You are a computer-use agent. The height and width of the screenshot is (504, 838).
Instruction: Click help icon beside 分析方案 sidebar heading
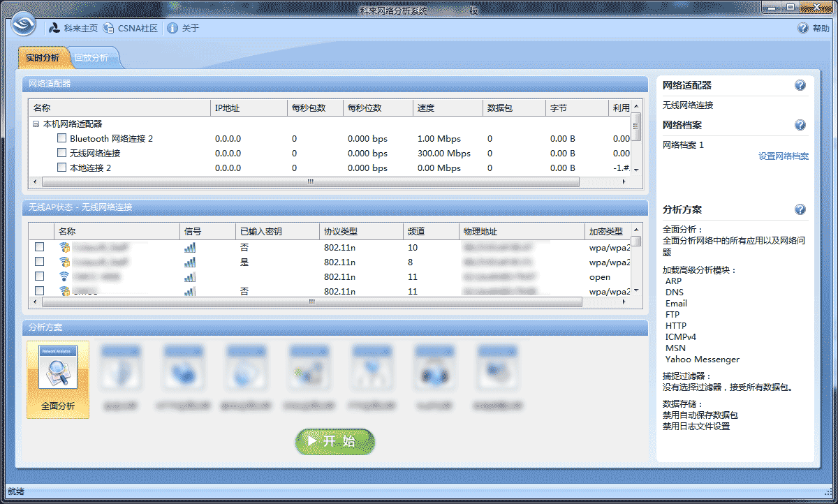[800, 209]
